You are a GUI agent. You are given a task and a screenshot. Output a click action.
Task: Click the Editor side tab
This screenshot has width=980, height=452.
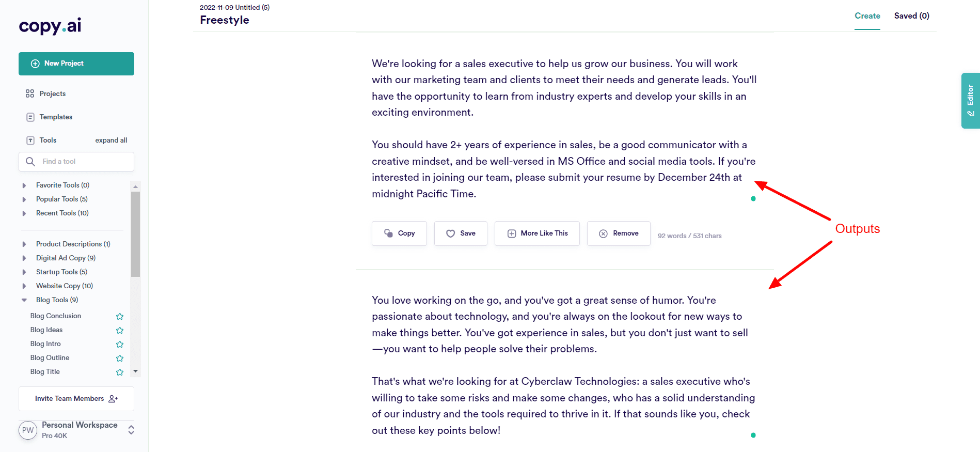tap(970, 101)
